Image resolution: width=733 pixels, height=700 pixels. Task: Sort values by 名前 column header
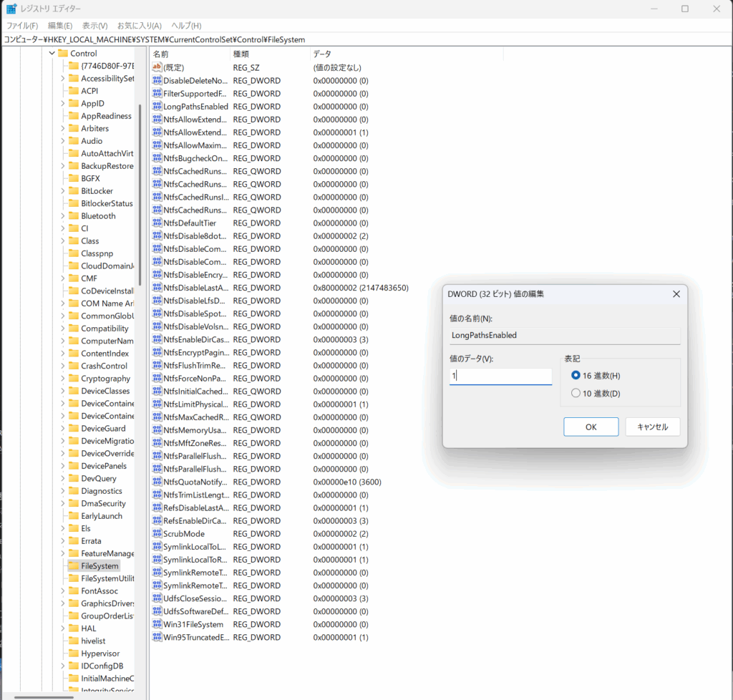[x=190, y=54]
